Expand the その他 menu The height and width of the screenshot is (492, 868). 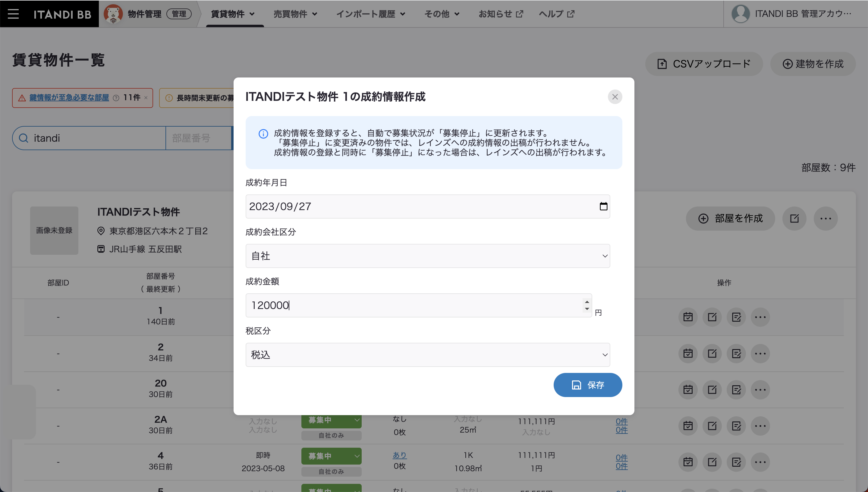pos(442,14)
